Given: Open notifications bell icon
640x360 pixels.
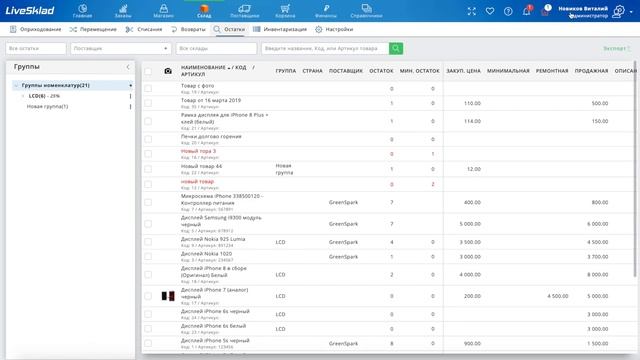Looking at the screenshot, I should coord(527,11).
